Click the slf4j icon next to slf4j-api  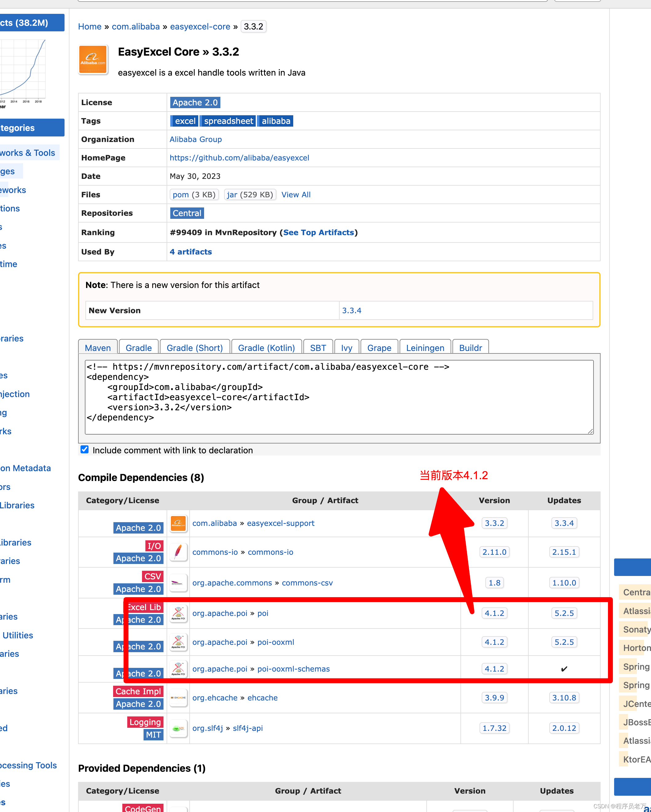178,728
